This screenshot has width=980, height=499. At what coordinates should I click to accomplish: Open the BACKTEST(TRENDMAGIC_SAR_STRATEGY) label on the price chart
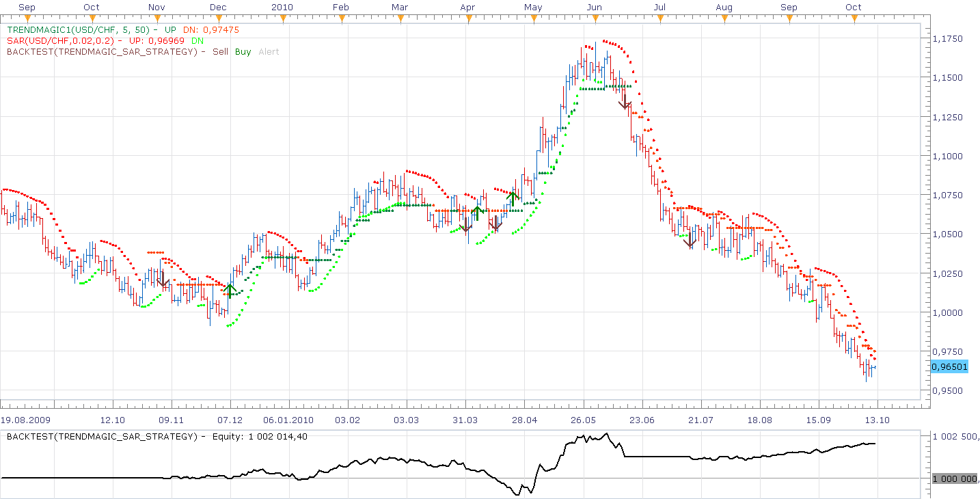102,51
